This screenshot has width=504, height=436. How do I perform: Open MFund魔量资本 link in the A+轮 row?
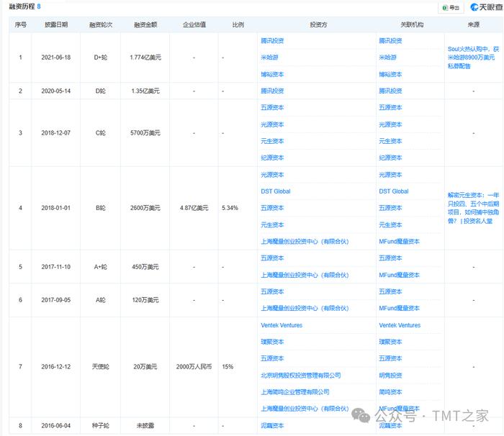click(x=399, y=275)
